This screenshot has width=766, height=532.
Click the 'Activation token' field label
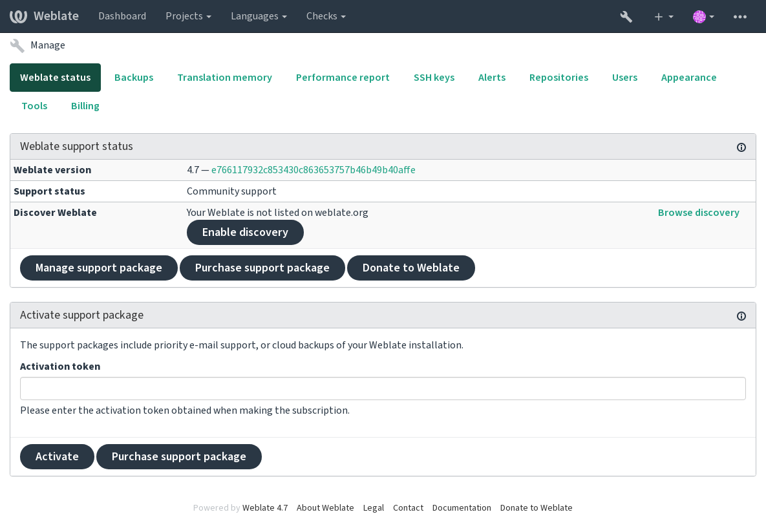pos(60,367)
